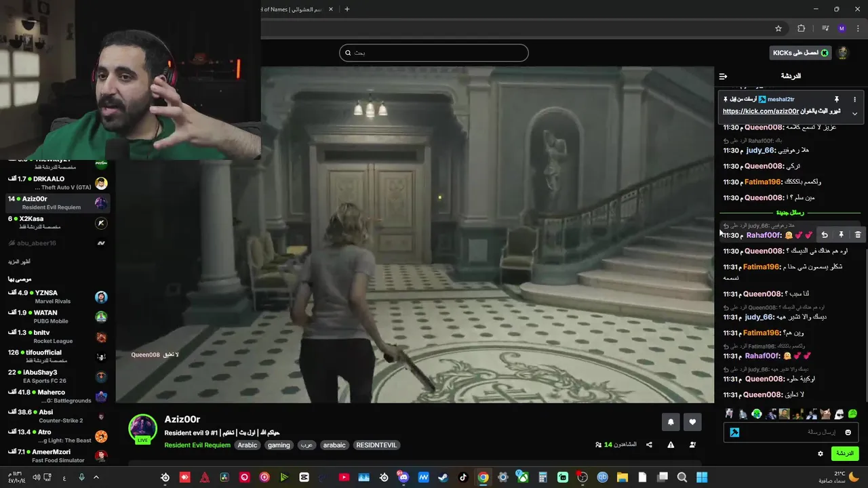Show hidden system tray icons
The height and width of the screenshot is (488, 868).
coord(96,477)
